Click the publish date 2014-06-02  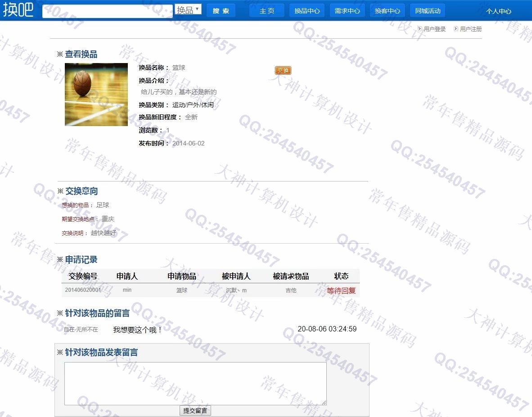click(x=188, y=143)
